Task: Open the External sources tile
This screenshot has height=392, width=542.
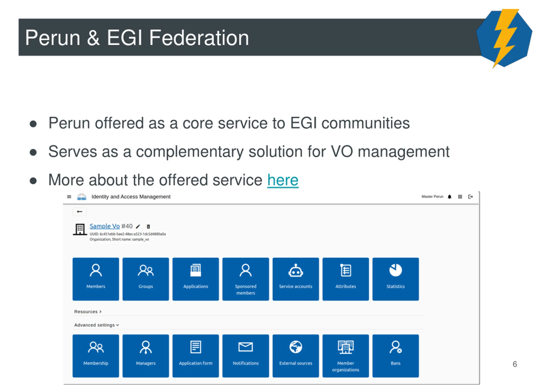Action: pos(296,356)
